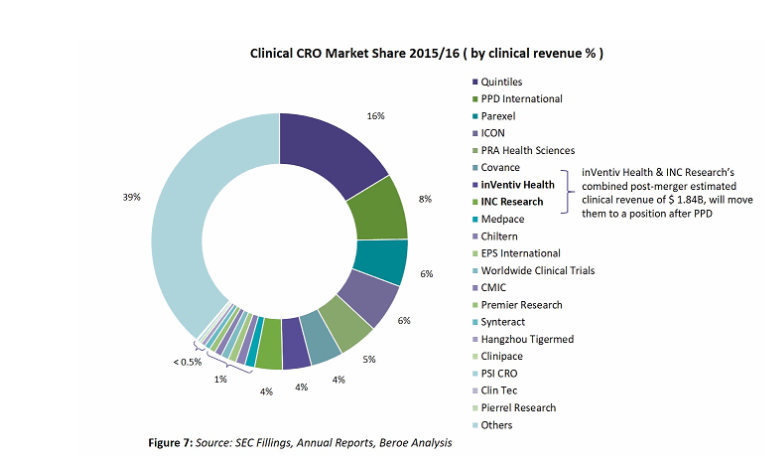Screen dimensions: 767x457
Task: Select the 'Clinipace' legend label
Action: [x=502, y=356]
